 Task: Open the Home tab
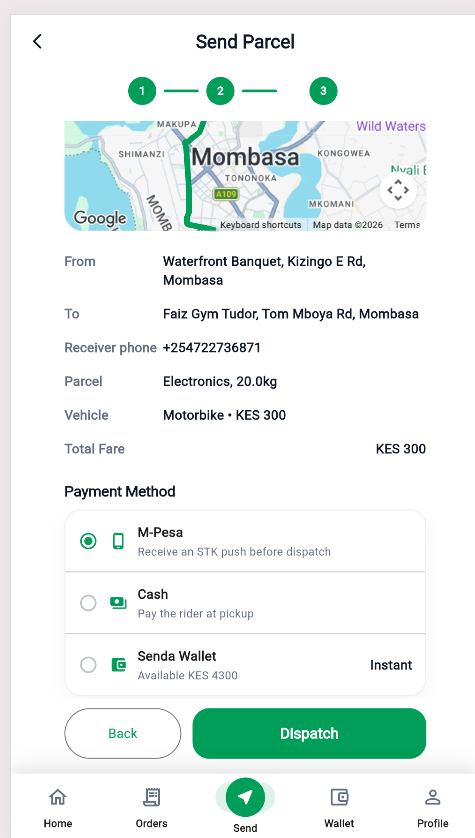tap(58, 807)
